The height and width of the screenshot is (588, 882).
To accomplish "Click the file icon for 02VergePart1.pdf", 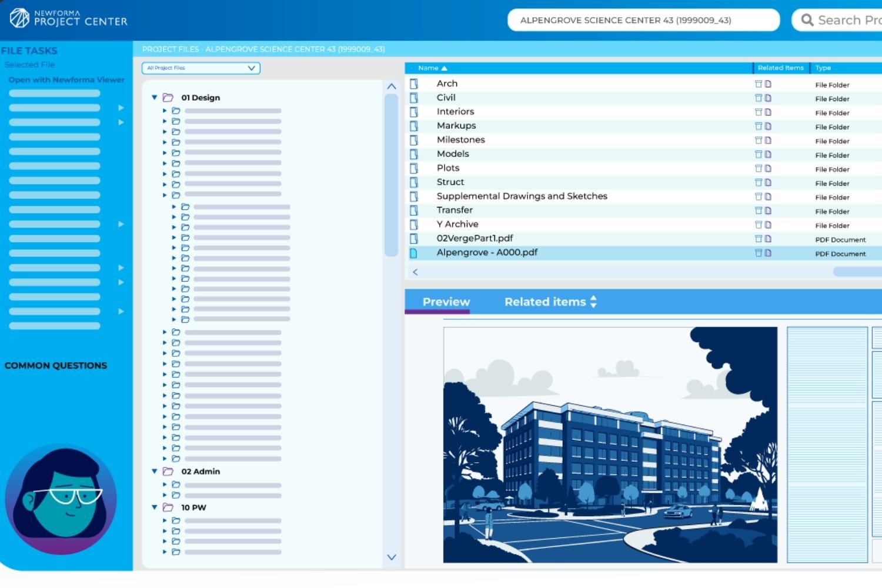I will tap(415, 239).
